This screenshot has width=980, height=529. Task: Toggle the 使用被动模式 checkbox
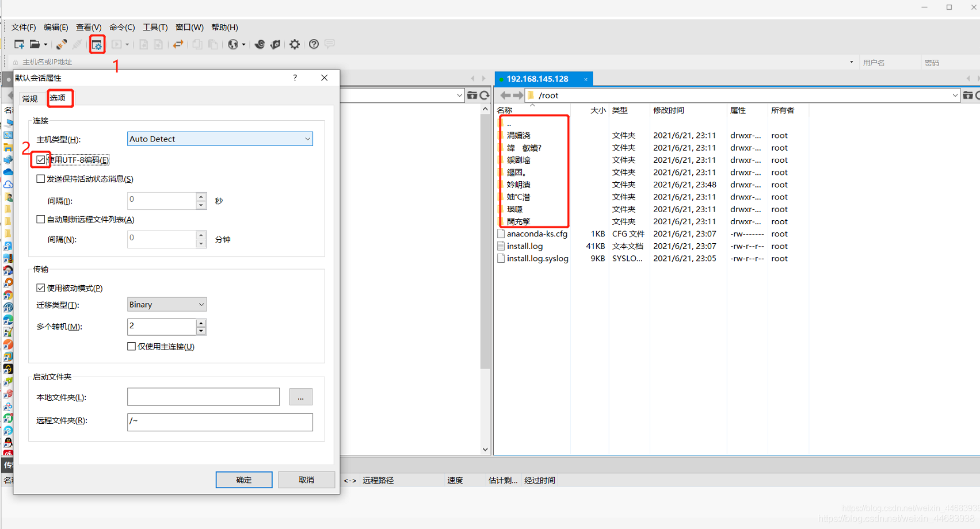click(40, 288)
